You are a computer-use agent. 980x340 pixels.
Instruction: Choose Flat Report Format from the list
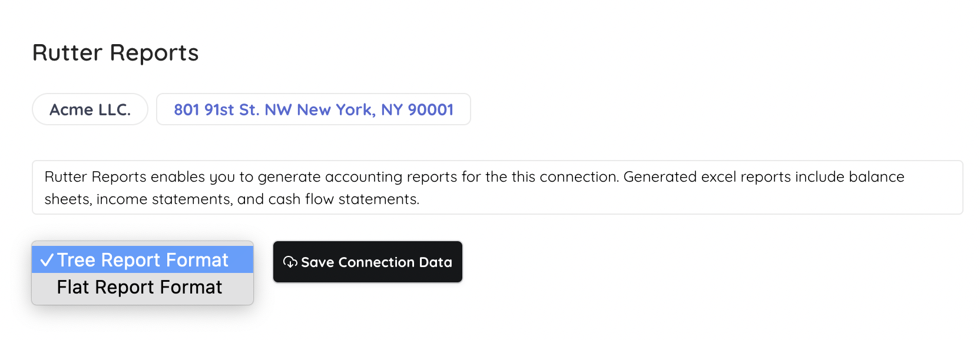click(x=143, y=287)
